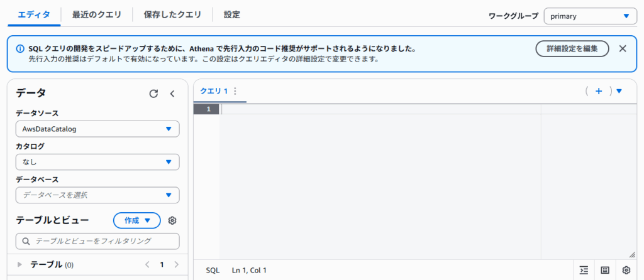Click the テーブルとビュー filter search field
The image size is (644, 280).
[x=97, y=240]
